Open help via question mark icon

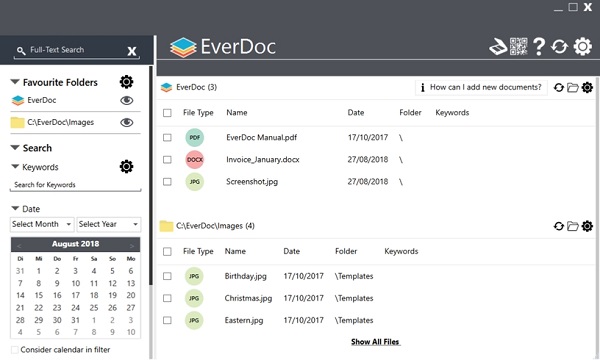click(x=539, y=47)
